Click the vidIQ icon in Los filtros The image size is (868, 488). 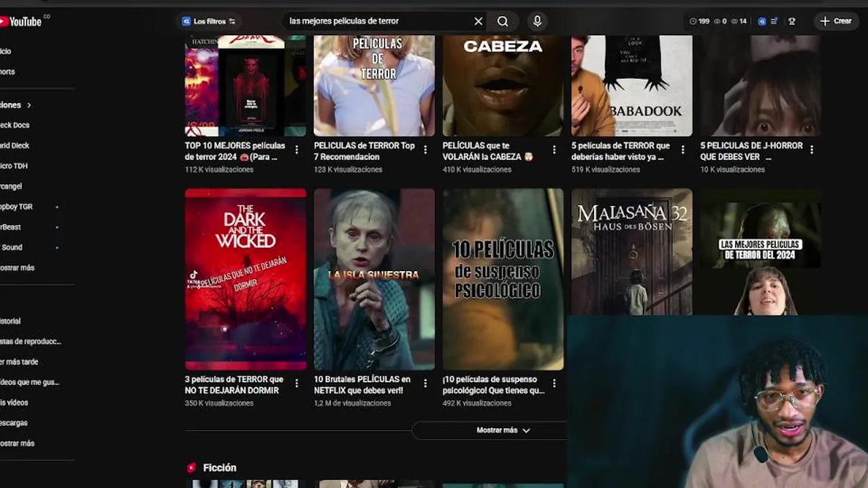(x=186, y=21)
